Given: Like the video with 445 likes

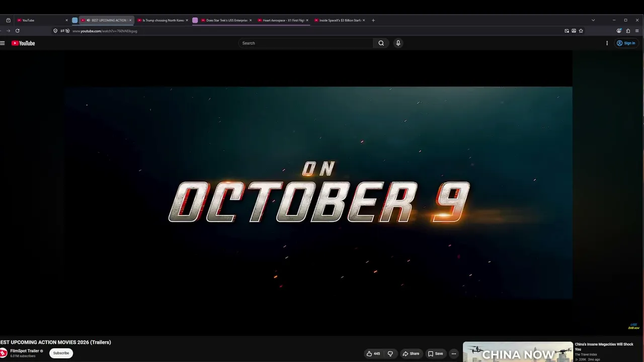Looking at the screenshot, I should tap(373, 353).
